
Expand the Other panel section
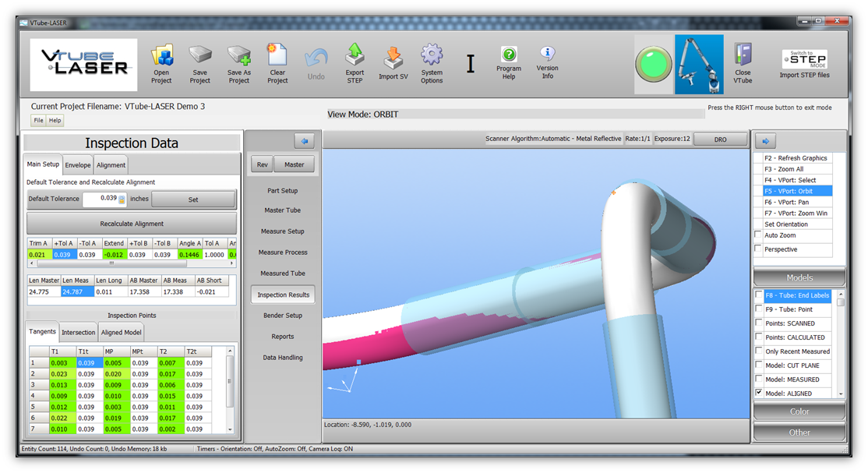point(799,432)
